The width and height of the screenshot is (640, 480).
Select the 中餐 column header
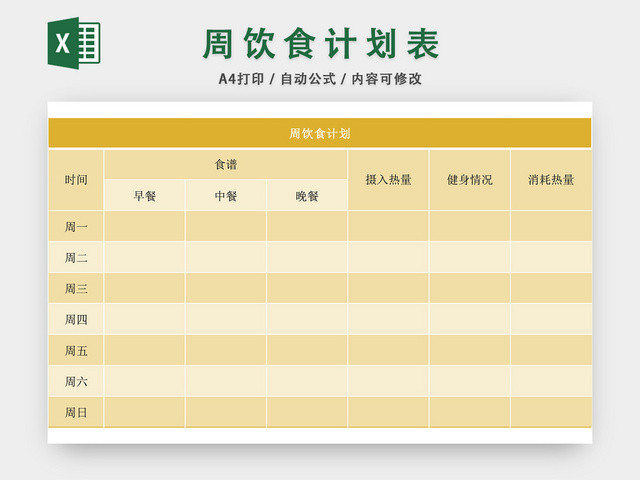point(226,196)
